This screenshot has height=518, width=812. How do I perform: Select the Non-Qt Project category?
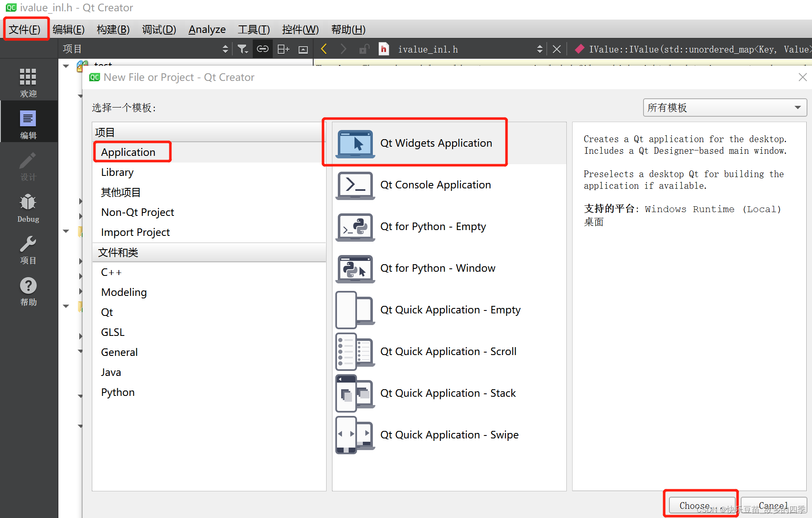[x=209, y=212]
